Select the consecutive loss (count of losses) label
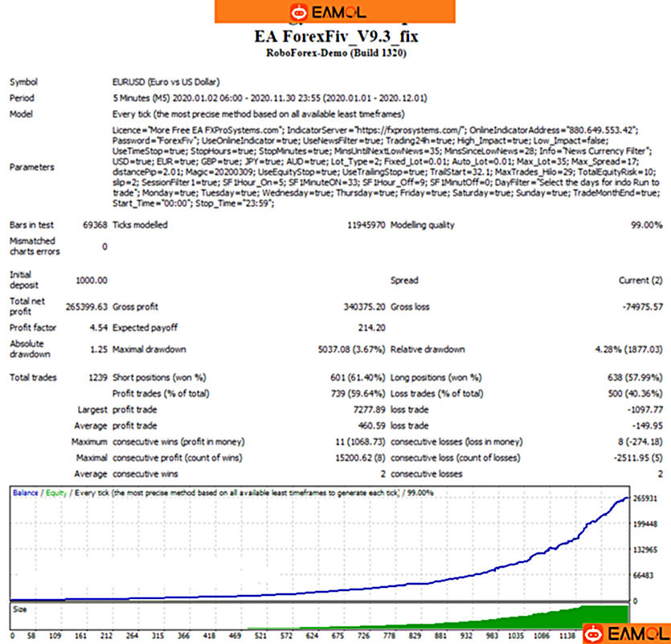The height and width of the screenshot is (644, 671). (x=456, y=458)
